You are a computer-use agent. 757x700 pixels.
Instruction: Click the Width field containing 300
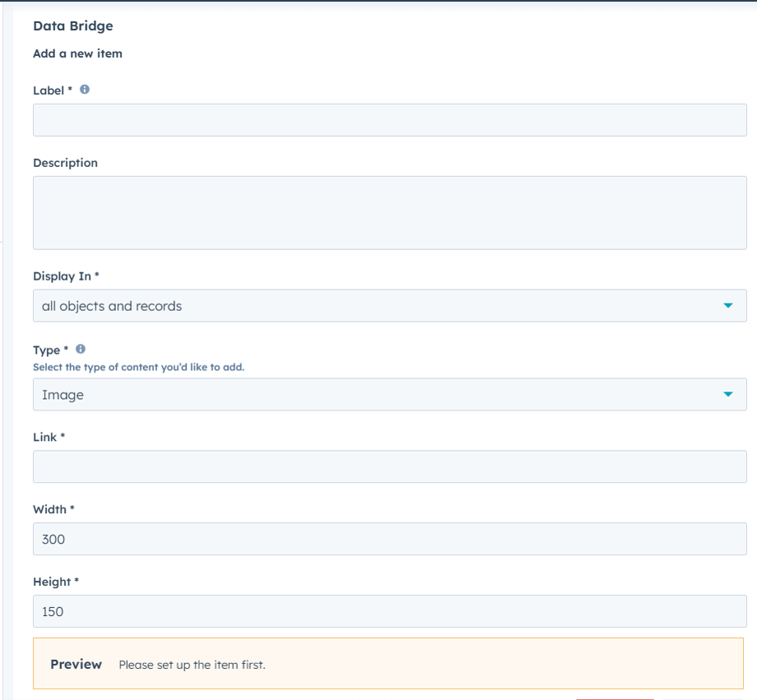389,539
